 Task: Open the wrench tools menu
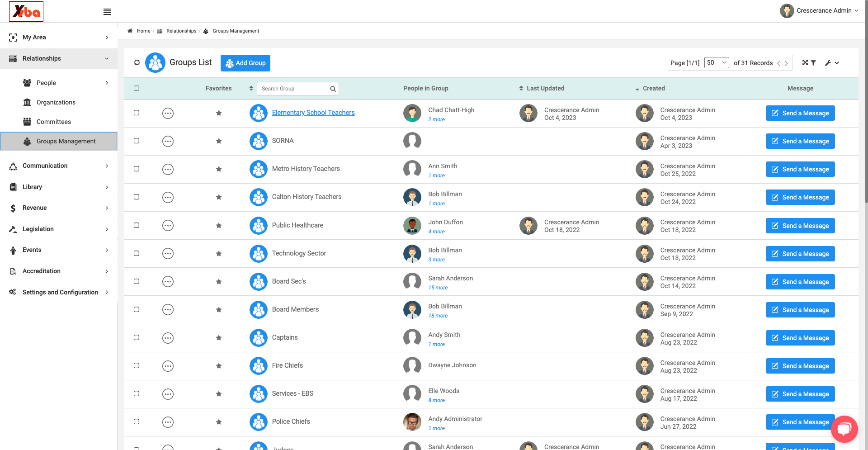click(832, 63)
